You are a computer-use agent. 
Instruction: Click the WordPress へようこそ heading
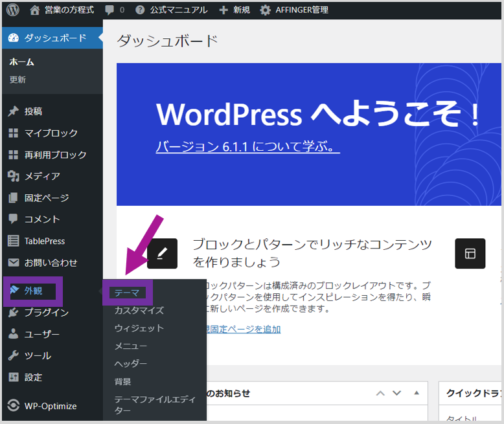click(x=317, y=113)
